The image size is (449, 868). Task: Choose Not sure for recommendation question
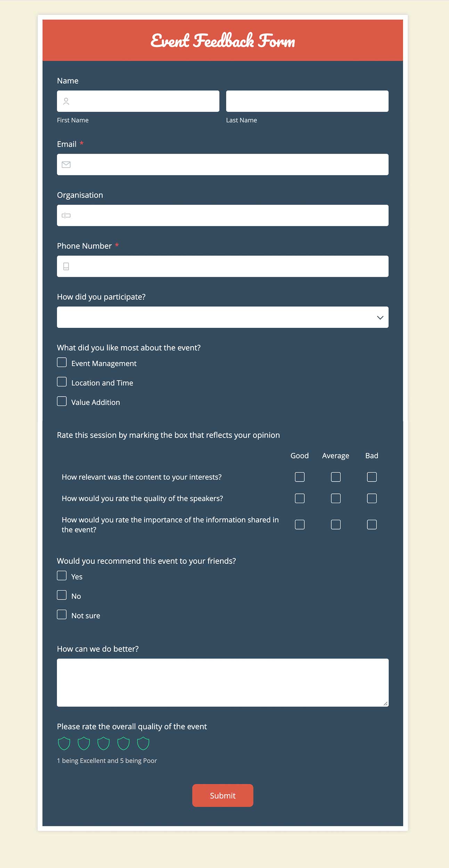[x=62, y=615]
